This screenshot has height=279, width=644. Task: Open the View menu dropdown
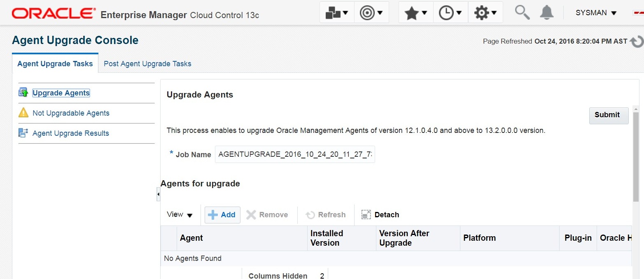pyautogui.click(x=180, y=214)
